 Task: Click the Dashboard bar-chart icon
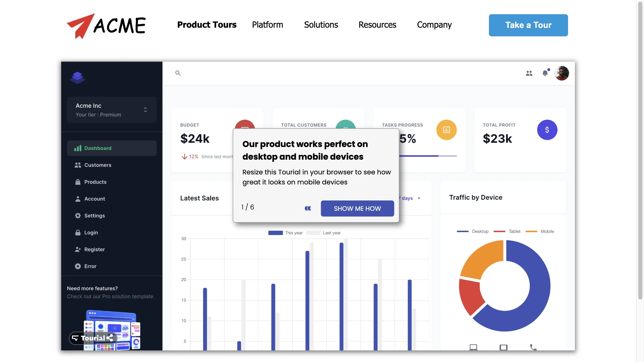[x=78, y=148]
